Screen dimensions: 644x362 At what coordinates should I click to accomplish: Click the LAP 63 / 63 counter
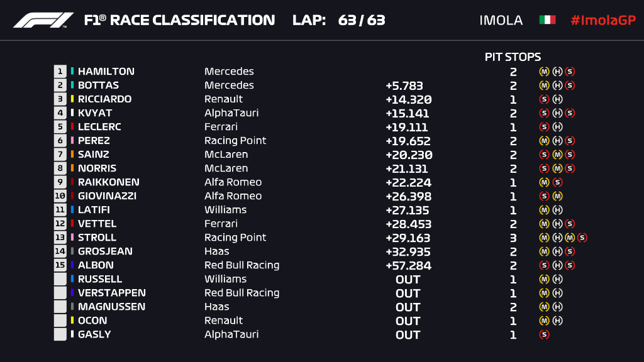point(339,20)
